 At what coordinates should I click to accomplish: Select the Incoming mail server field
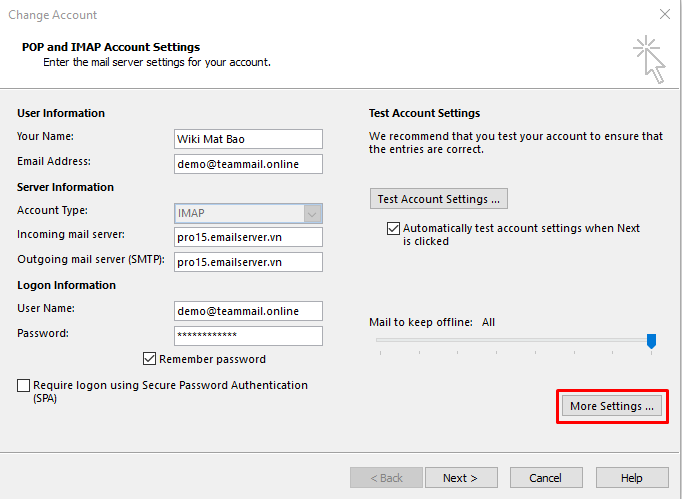pyautogui.click(x=248, y=237)
